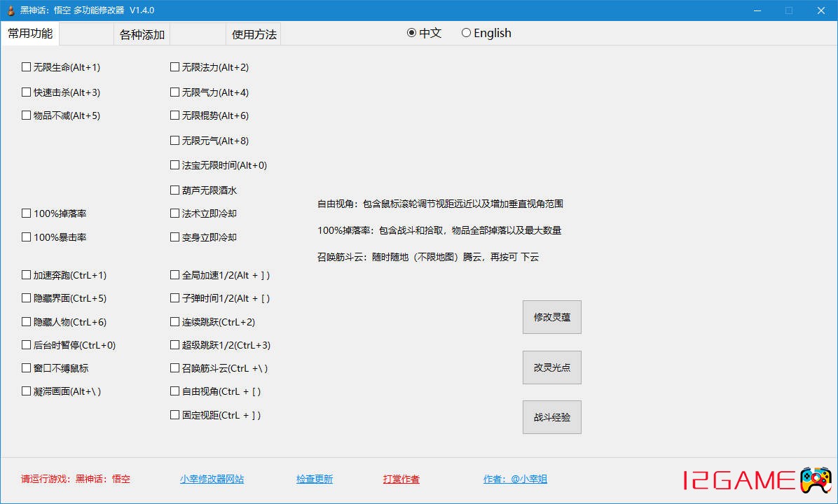Toggle 子弹时间1/2 (Alt + [)
Image resolution: width=838 pixels, height=504 pixels.
point(174,297)
